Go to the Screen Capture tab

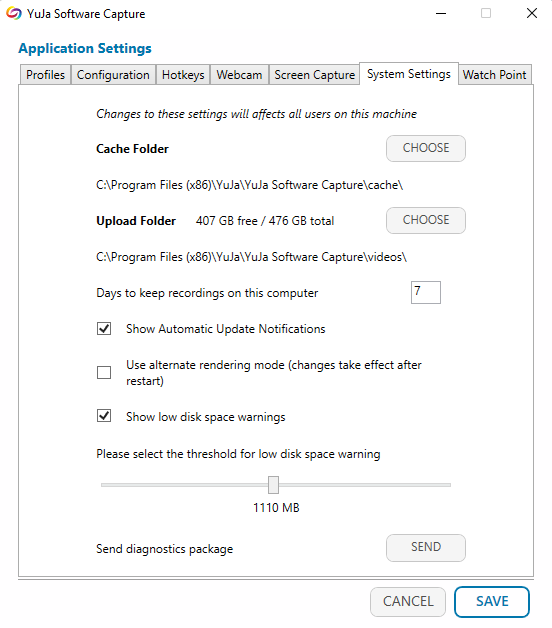pos(314,74)
